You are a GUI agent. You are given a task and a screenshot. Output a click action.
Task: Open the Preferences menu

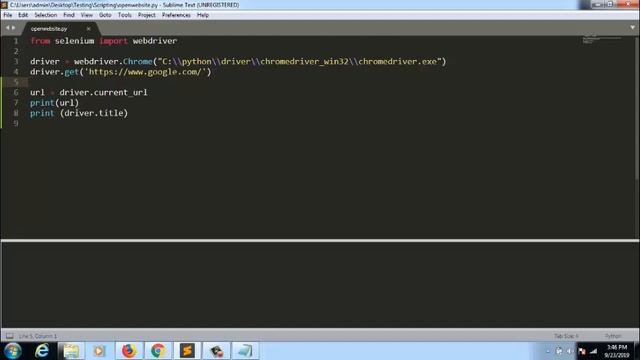(176, 15)
